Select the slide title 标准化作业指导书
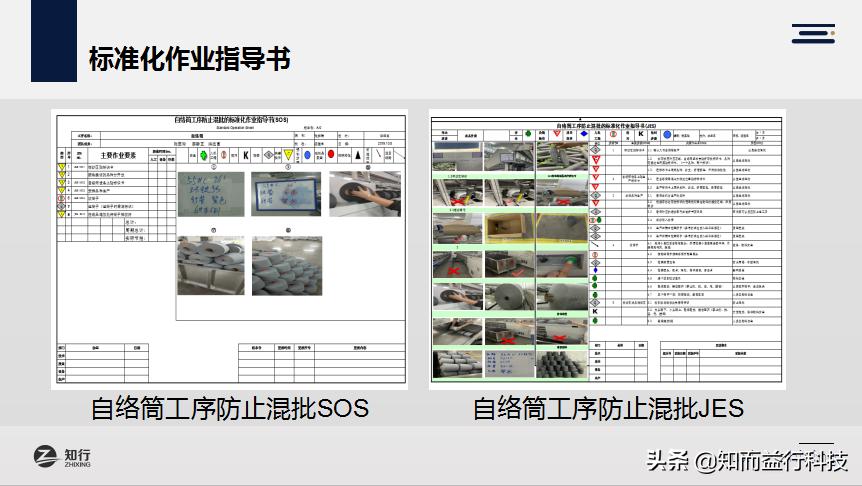Viewport: 862px width, 486px height. pyautogui.click(x=190, y=59)
